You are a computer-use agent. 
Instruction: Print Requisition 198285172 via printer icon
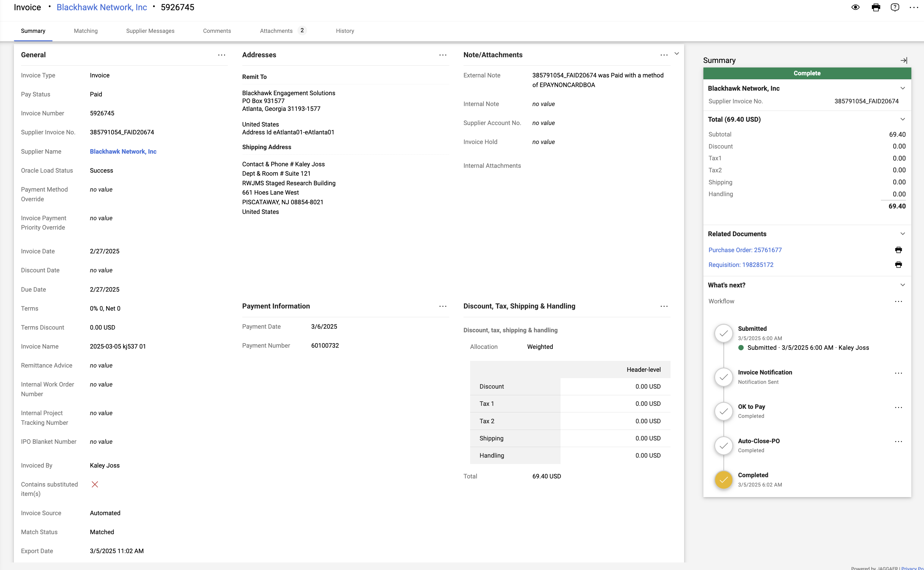pos(898,265)
